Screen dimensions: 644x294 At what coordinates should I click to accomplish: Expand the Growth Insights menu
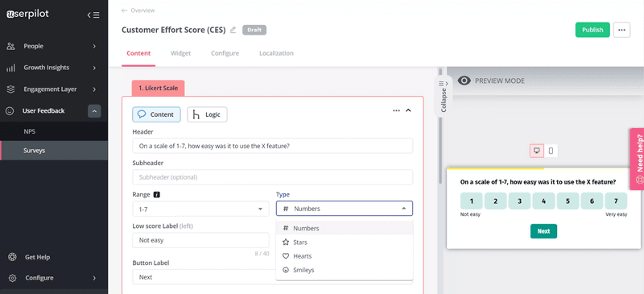click(x=94, y=68)
